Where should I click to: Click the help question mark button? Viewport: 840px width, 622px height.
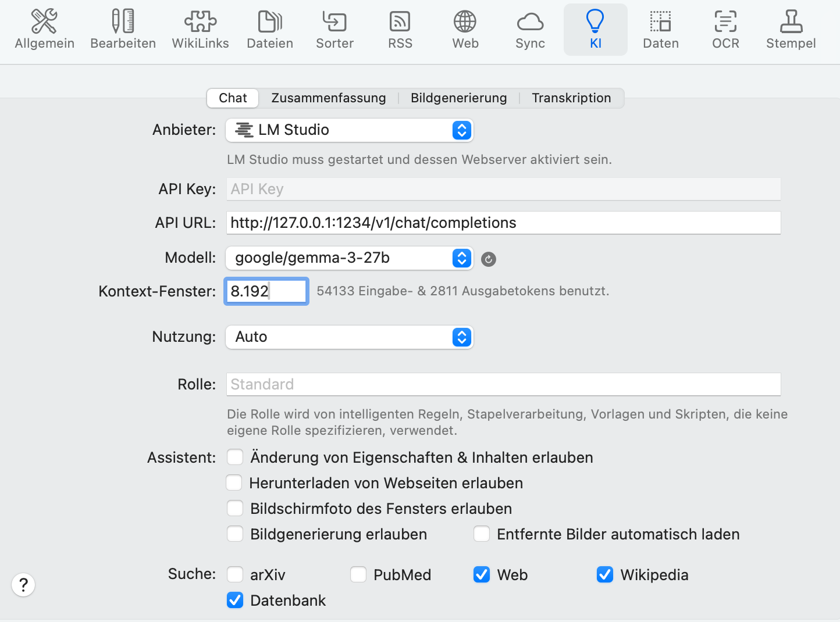pyautogui.click(x=23, y=585)
